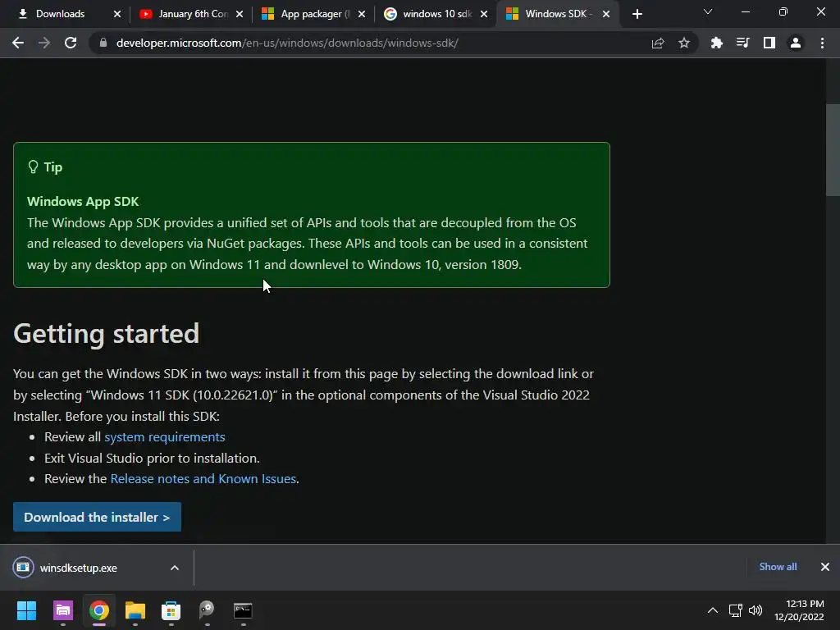Close the Downloads tab
The height and width of the screenshot is (630, 840).
click(117, 14)
